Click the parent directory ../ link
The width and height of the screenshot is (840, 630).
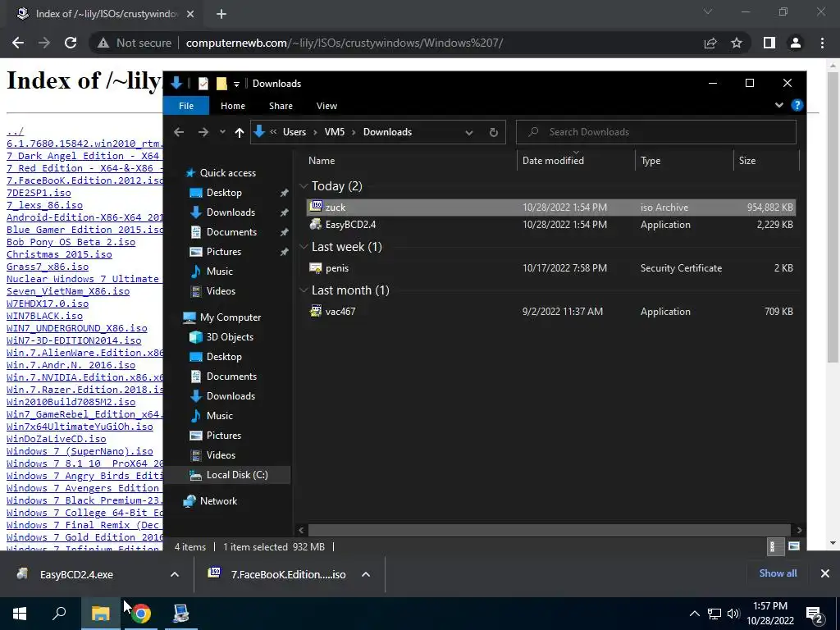tap(15, 131)
